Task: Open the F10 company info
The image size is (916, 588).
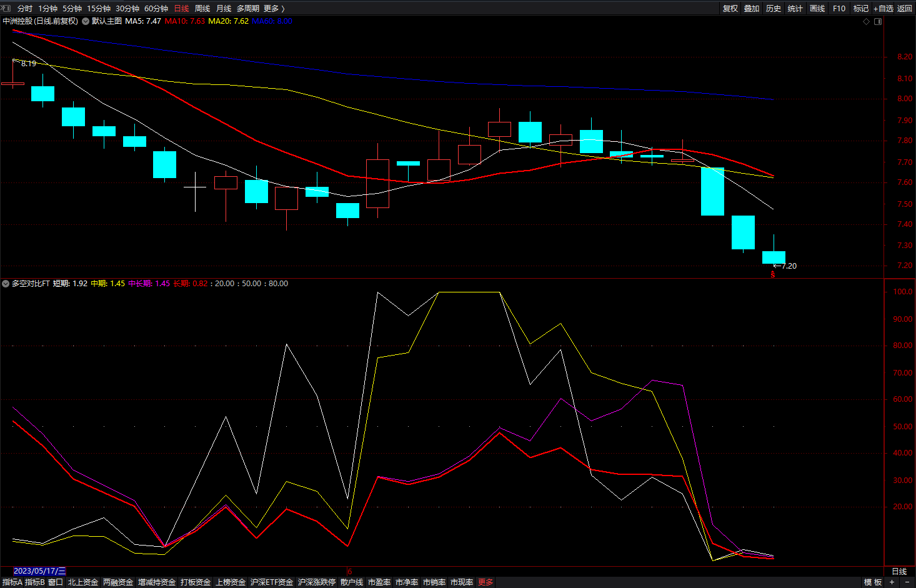Action: pos(839,9)
